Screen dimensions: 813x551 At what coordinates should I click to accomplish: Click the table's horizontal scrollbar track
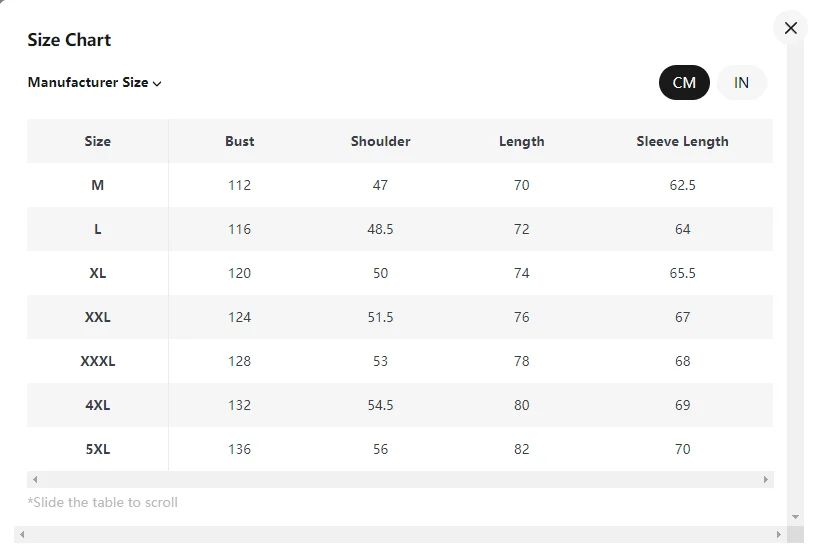tap(400, 479)
